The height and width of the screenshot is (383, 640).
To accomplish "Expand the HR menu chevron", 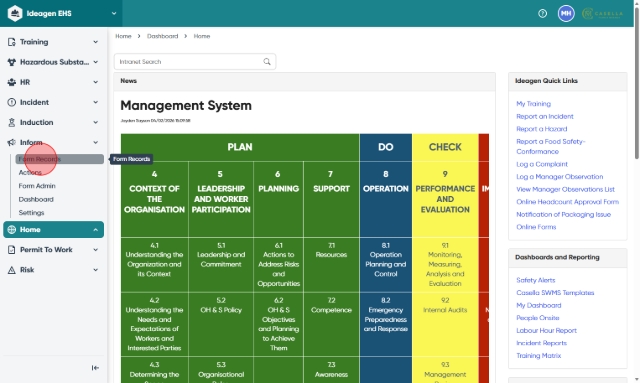I will click(96, 82).
